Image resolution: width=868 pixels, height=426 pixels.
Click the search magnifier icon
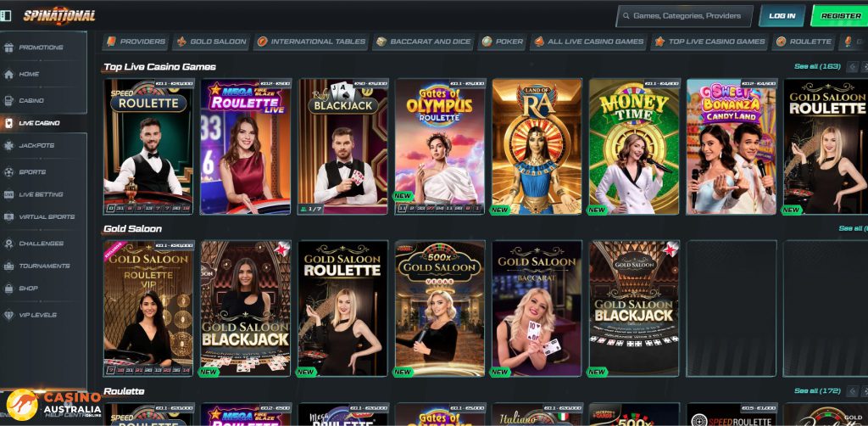[626, 16]
